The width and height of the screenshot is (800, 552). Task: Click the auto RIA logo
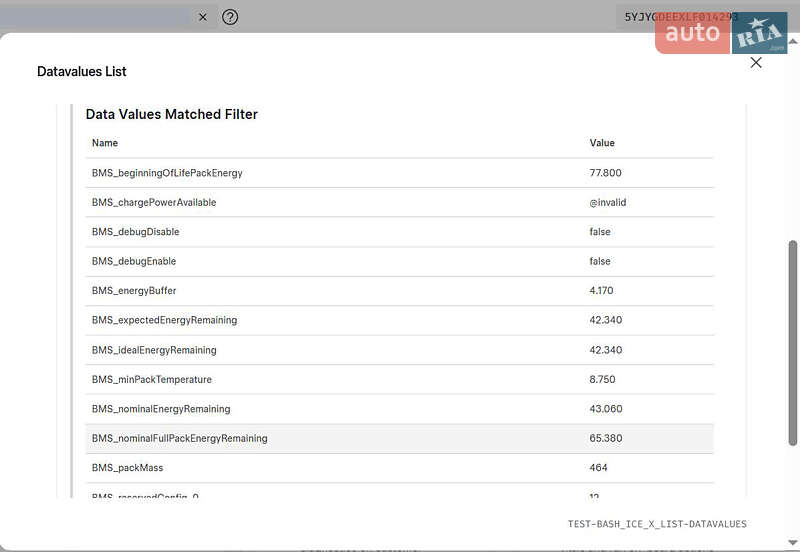pyautogui.click(x=721, y=33)
